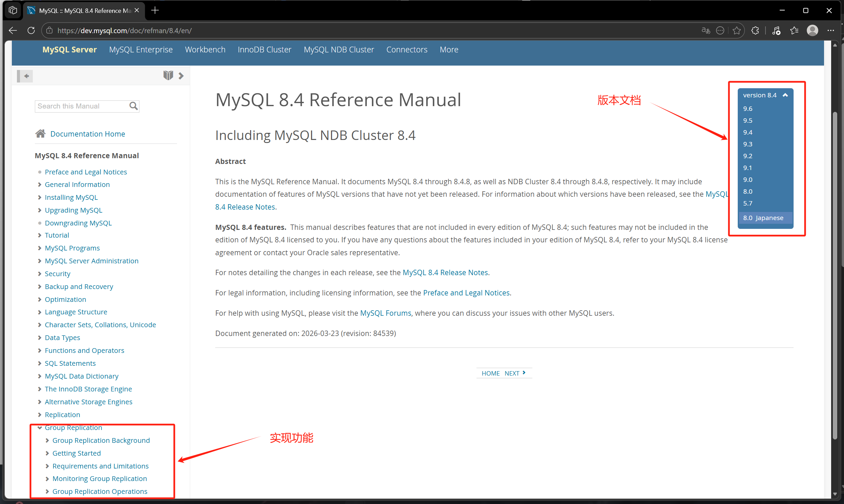This screenshot has height=504, width=844.
Task: Open the InnoDB Cluster navigation tab
Action: pyautogui.click(x=264, y=50)
